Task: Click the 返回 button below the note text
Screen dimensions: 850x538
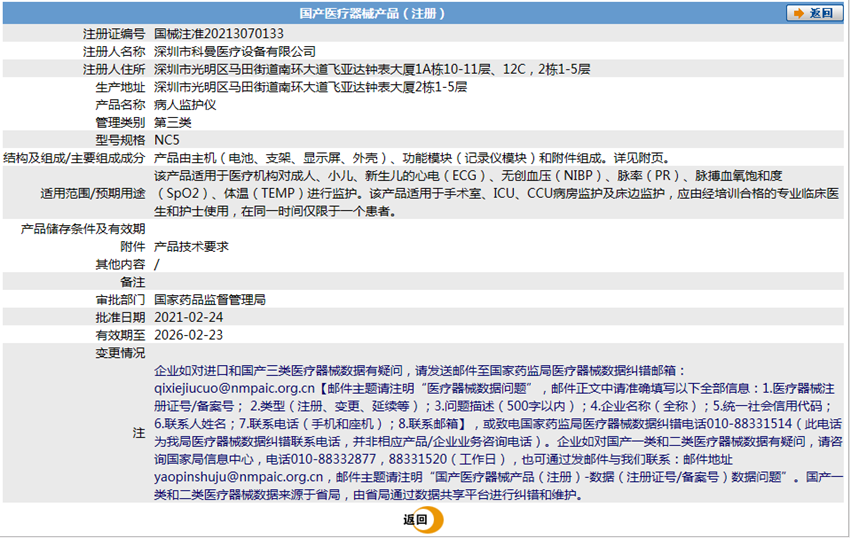Action: click(423, 520)
